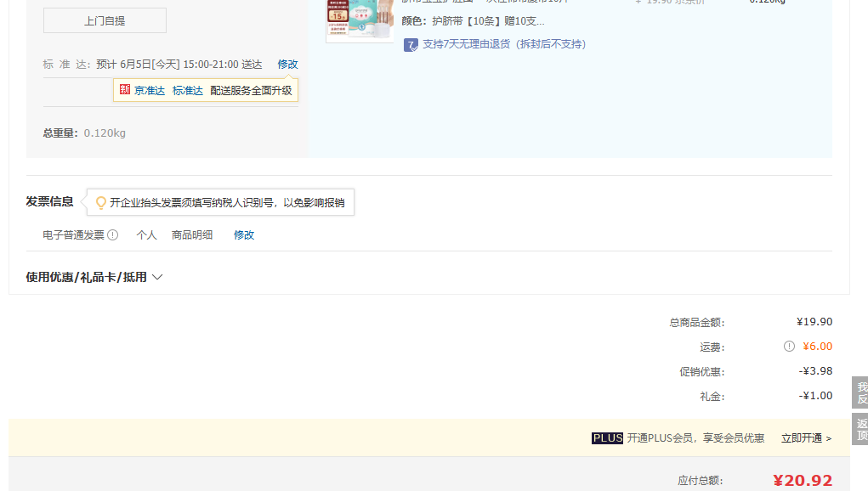
Task: Click the total weight value 0.120kg
Action: tap(105, 133)
